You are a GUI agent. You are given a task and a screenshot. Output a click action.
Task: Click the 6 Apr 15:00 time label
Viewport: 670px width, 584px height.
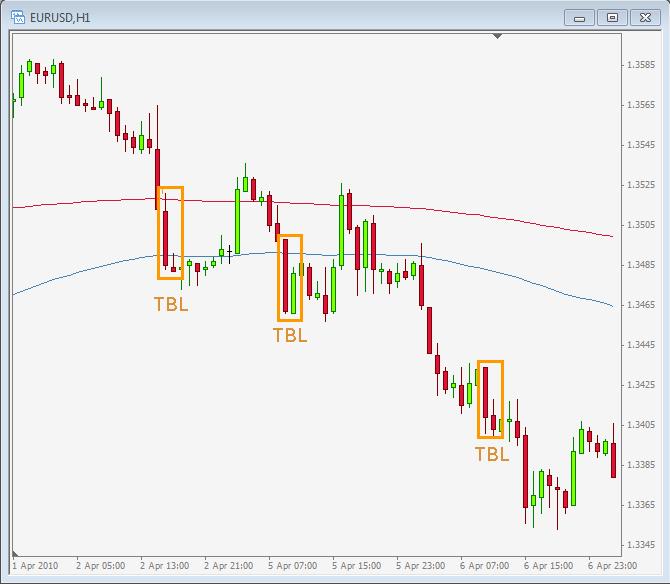(x=549, y=566)
